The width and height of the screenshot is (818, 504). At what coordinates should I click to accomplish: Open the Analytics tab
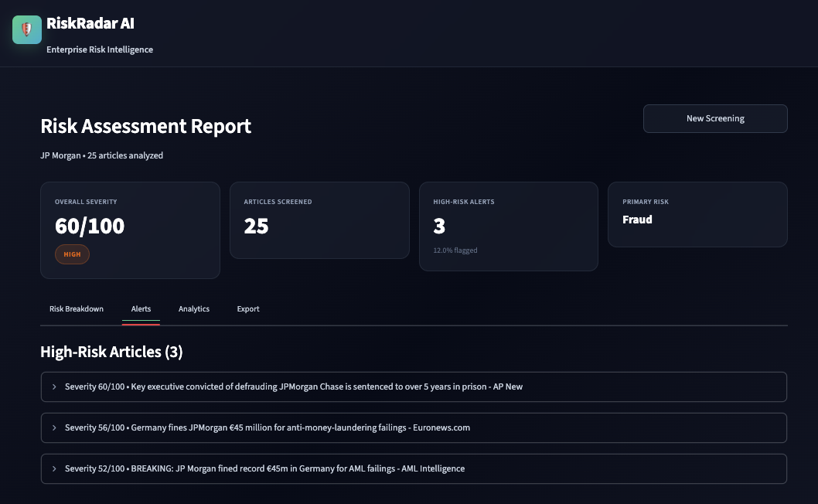(x=194, y=309)
